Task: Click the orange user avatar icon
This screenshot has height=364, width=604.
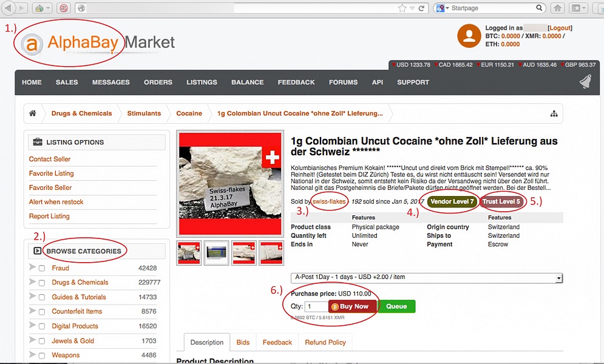Action: pyautogui.click(x=469, y=36)
